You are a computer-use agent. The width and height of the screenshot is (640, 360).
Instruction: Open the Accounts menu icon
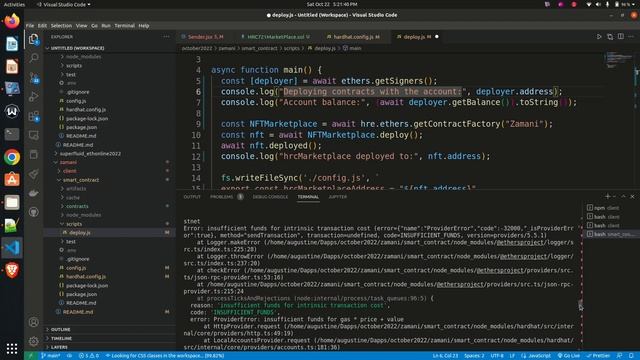point(33,322)
